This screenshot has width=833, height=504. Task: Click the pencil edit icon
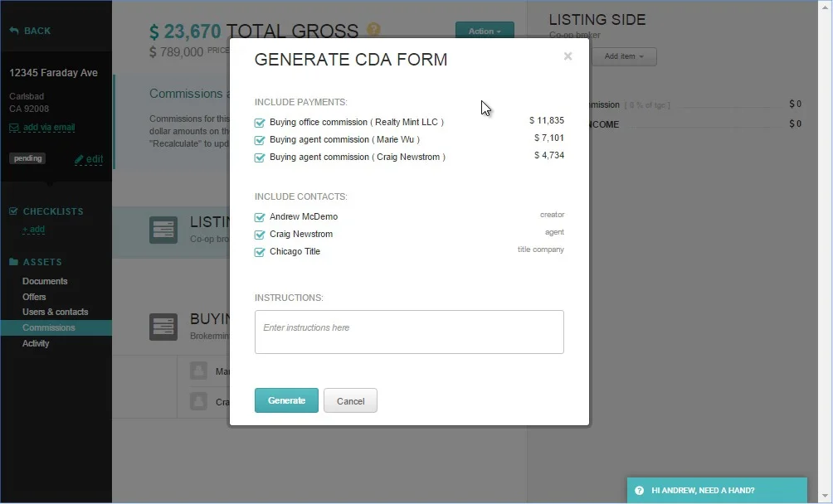[79, 158]
